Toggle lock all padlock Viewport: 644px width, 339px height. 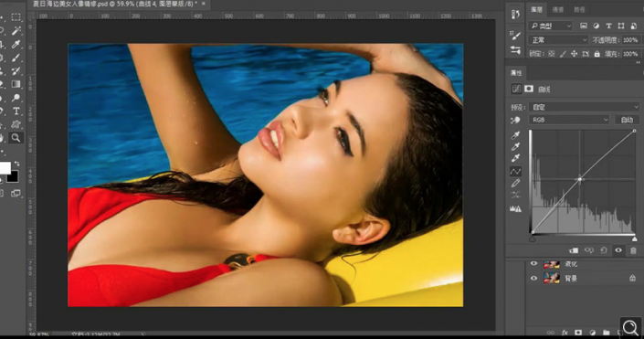pyautogui.click(x=596, y=54)
